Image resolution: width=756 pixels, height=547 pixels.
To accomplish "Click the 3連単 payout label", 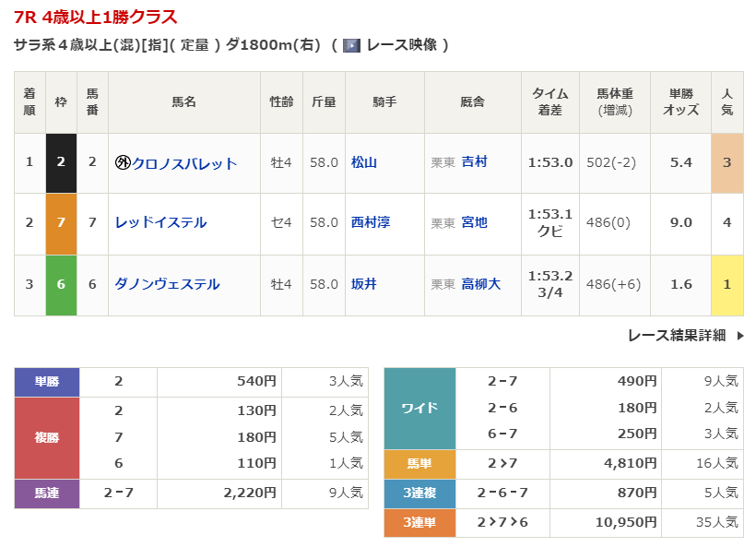I will [419, 522].
